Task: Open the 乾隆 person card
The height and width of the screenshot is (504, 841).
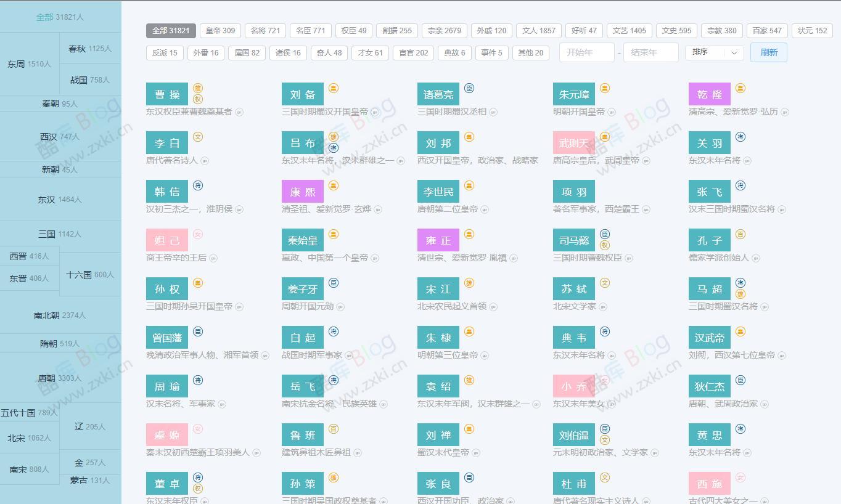Action: click(709, 94)
